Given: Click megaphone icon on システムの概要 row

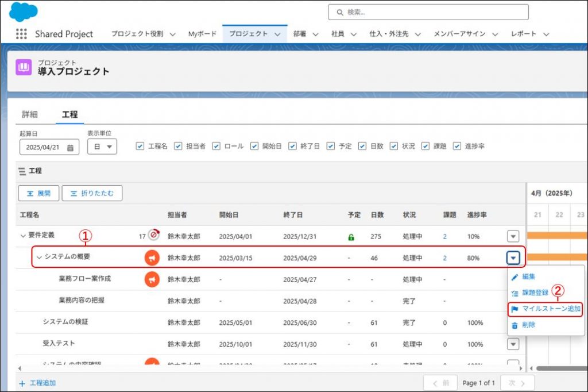Looking at the screenshot, I should pos(152,258).
